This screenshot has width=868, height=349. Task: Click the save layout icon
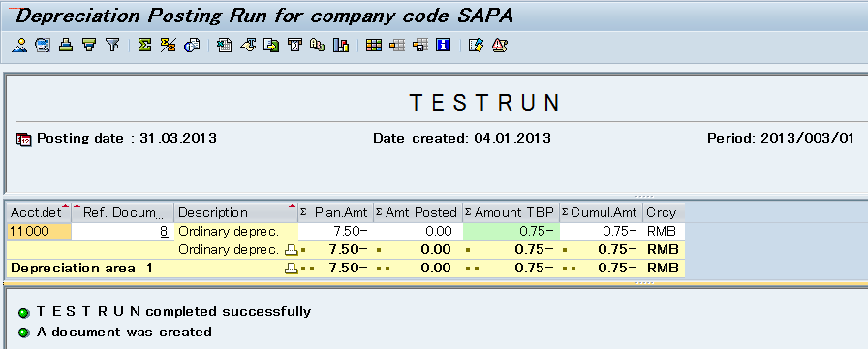pyautogui.click(x=420, y=46)
